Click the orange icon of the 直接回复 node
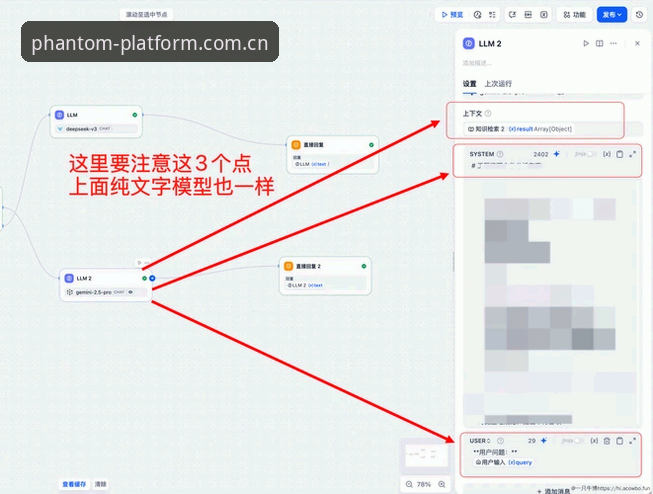Screen dimensions: 653x494 pos(296,145)
